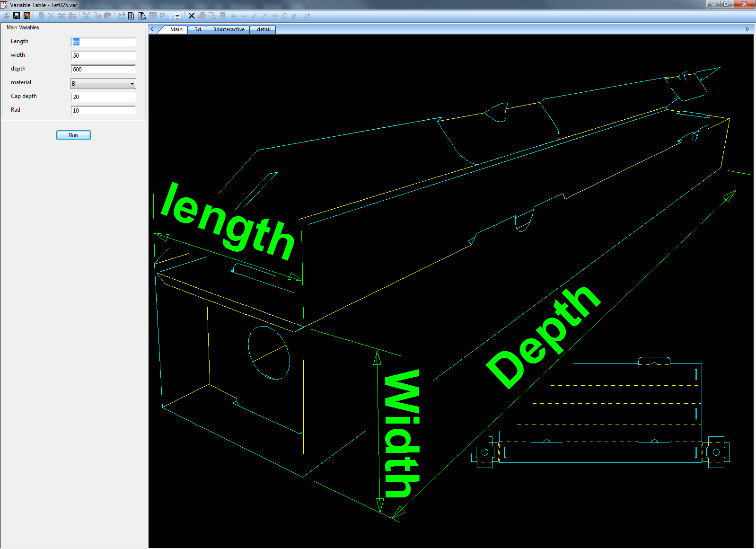Click the Cap depth input field

click(x=103, y=97)
